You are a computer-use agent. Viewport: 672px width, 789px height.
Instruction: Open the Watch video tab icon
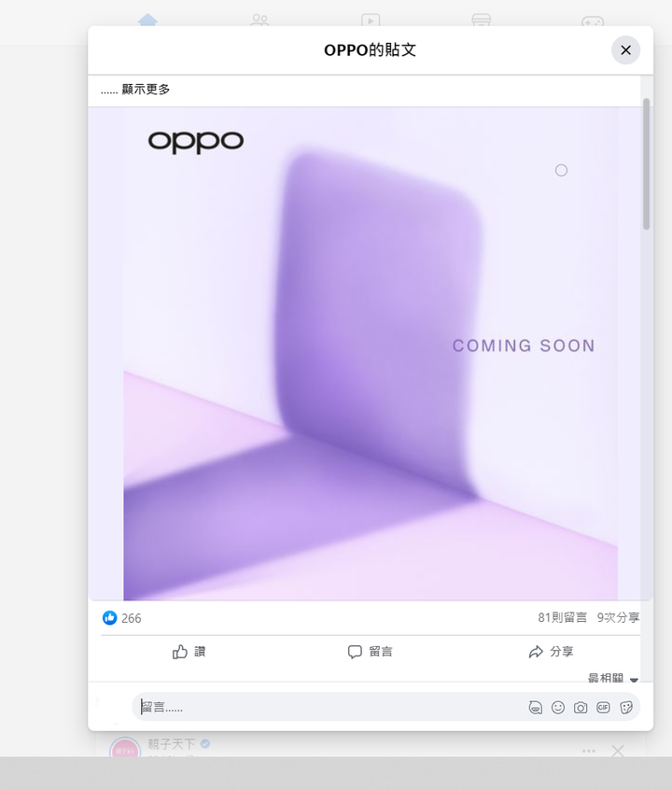click(x=371, y=21)
